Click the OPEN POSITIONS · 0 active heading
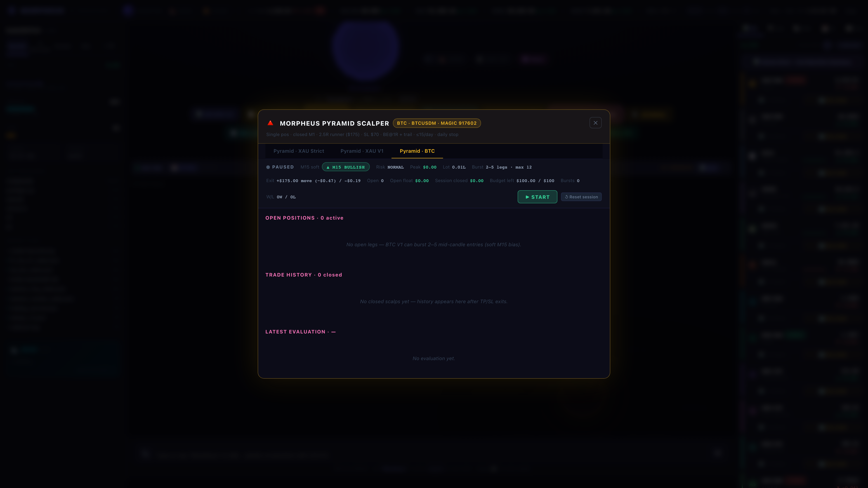The width and height of the screenshot is (868, 488). [x=304, y=218]
